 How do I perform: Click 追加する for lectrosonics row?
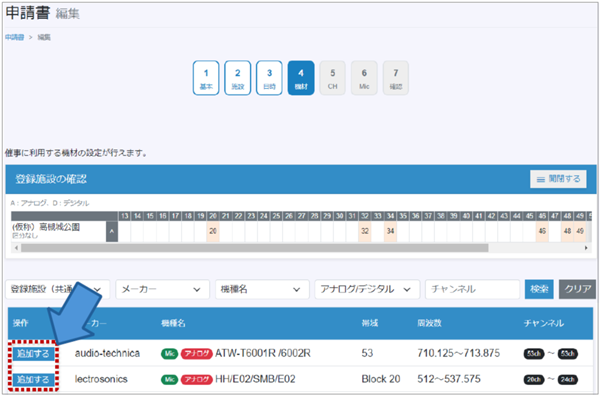34,380
